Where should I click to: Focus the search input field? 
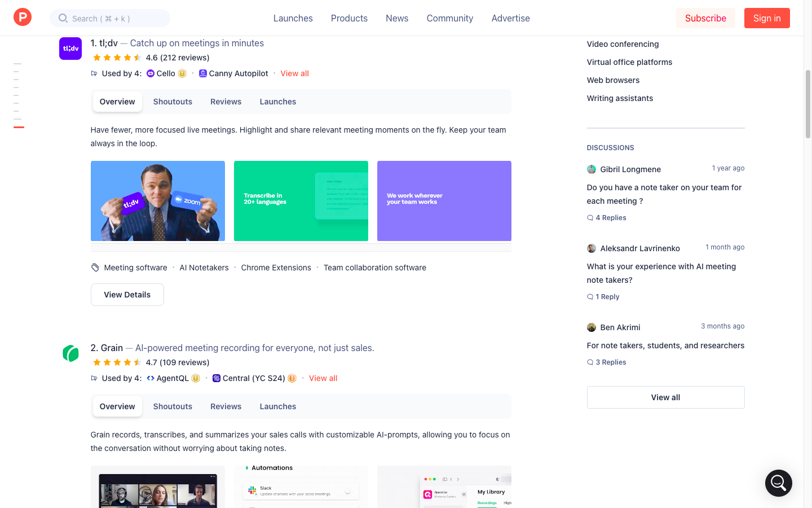[110, 18]
